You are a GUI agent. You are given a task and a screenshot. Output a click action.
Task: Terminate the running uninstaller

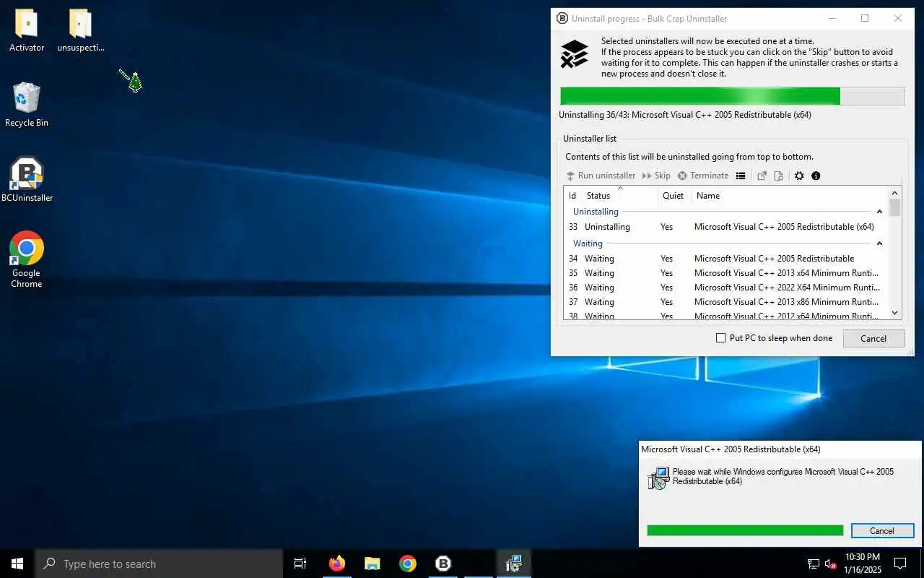click(x=703, y=176)
